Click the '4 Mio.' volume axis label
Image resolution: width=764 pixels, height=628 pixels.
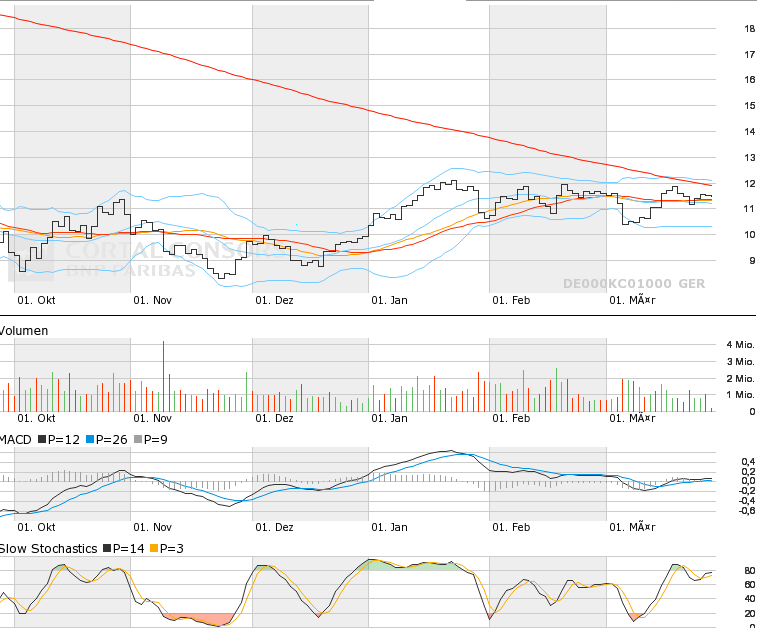point(740,345)
